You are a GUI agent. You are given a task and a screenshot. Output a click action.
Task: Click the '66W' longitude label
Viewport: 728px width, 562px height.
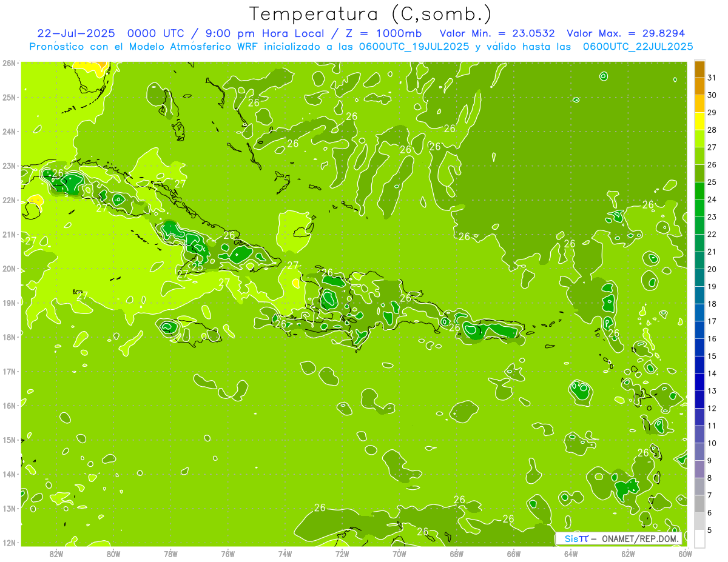coord(514,554)
